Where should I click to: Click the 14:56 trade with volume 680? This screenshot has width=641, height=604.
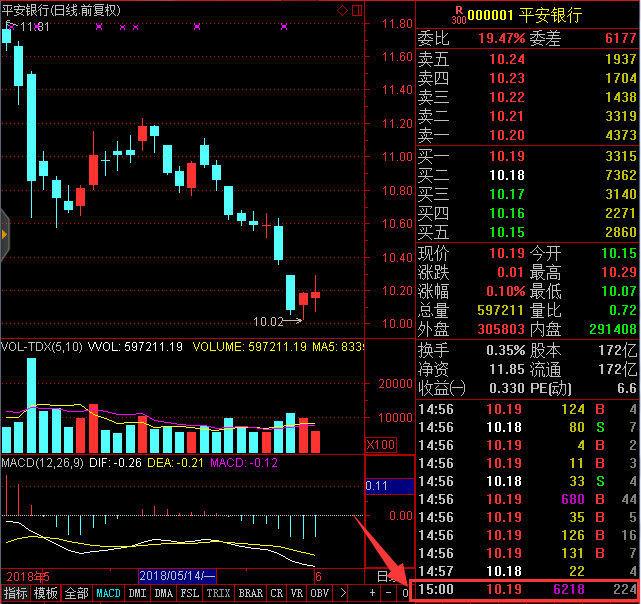click(x=527, y=499)
